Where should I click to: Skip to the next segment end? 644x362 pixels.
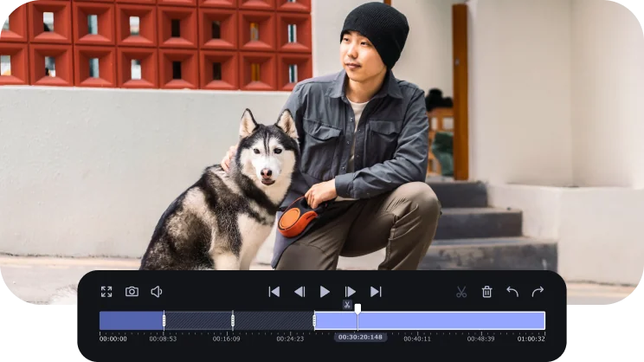point(376,292)
